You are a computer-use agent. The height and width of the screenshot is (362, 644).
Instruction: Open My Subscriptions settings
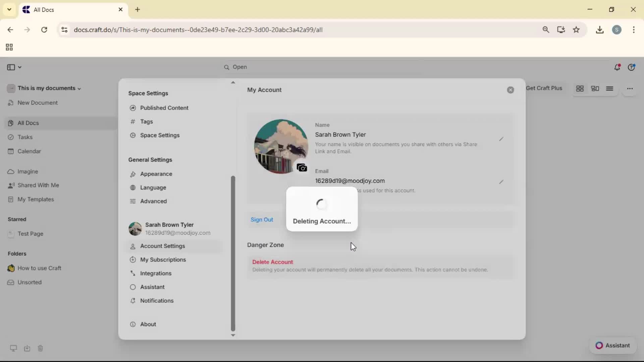point(163,260)
